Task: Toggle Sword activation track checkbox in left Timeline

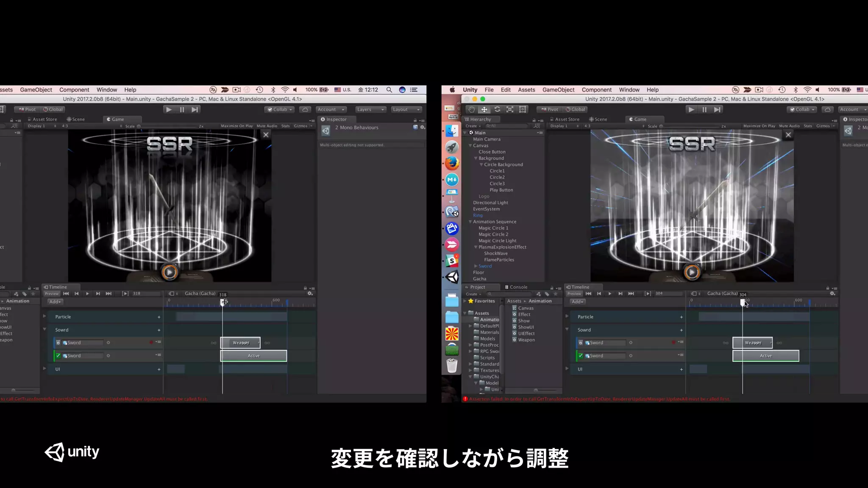Action: point(58,356)
